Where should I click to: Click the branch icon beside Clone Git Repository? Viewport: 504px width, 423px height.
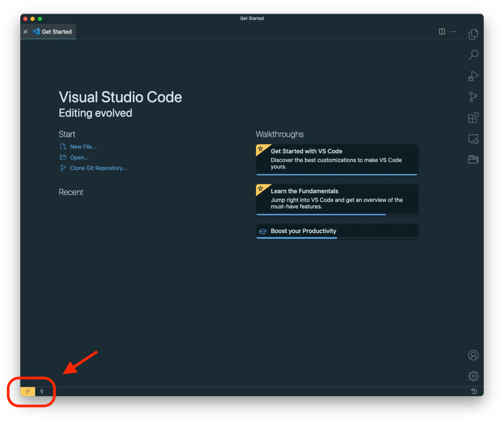[x=63, y=168]
